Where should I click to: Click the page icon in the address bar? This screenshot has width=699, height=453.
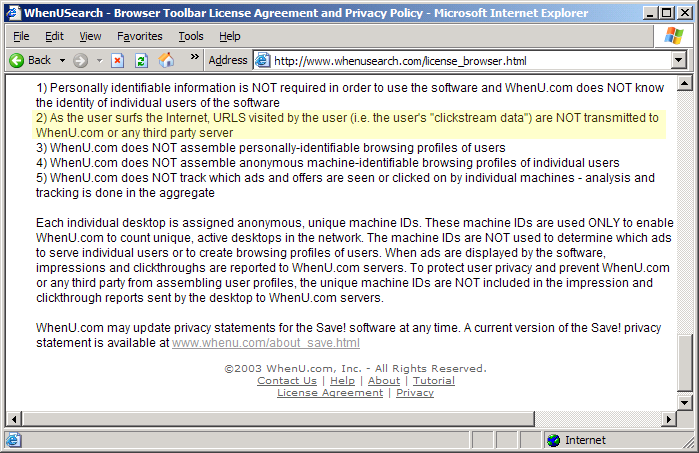263,60
